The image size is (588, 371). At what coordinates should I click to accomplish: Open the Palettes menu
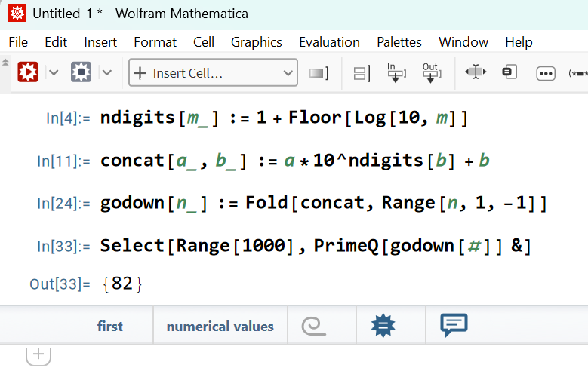[x=399, y=42]
